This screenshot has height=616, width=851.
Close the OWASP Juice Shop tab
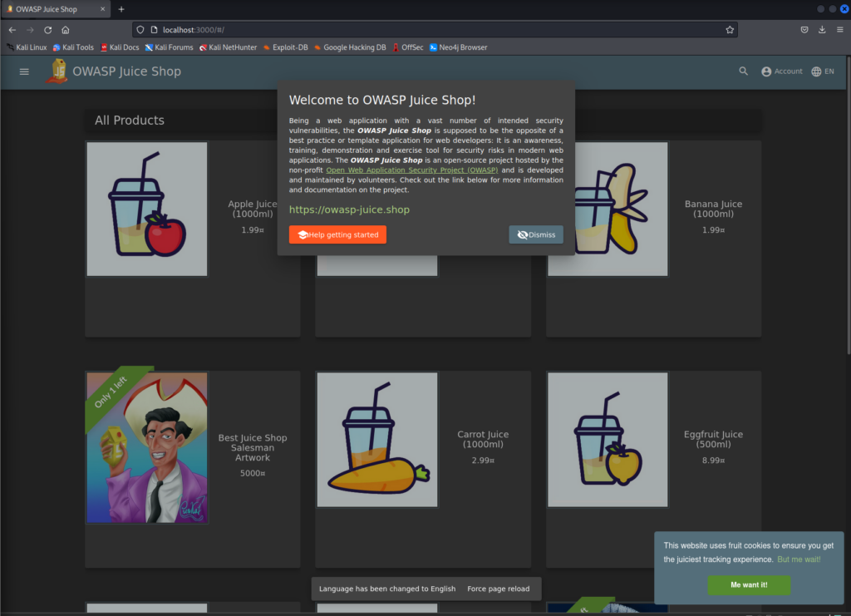click(x=102, y=9)
